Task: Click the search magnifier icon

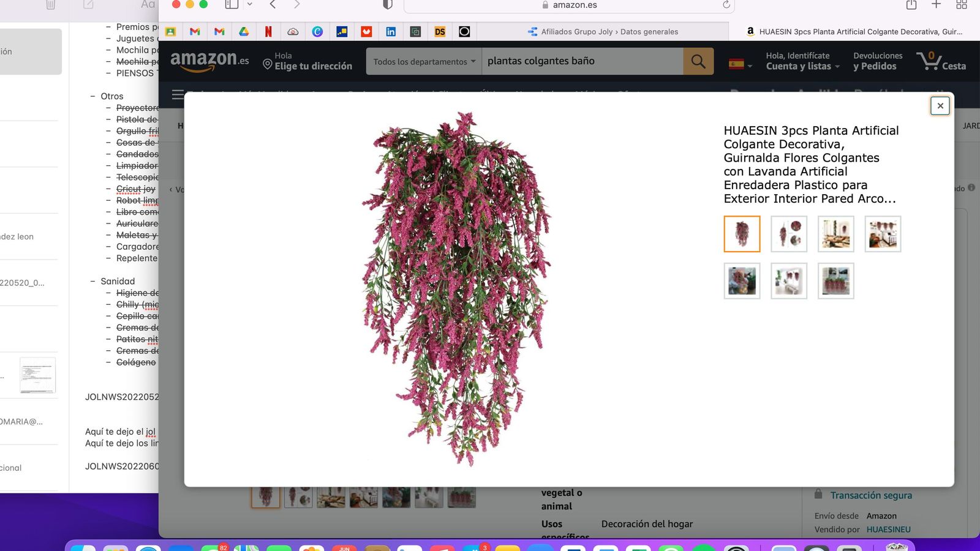Action: (698, 61)
